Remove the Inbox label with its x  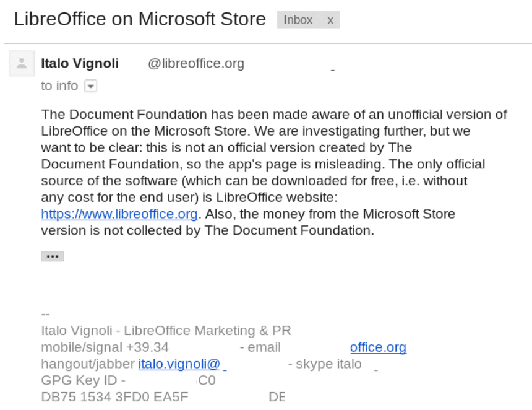pyautogui.click(x=330, y=20)
